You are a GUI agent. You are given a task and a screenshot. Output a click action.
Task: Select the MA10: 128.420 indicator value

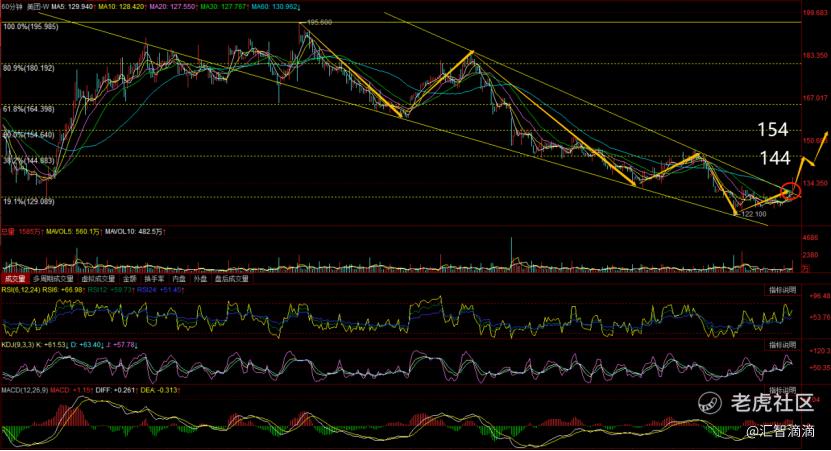coord(123,7)
